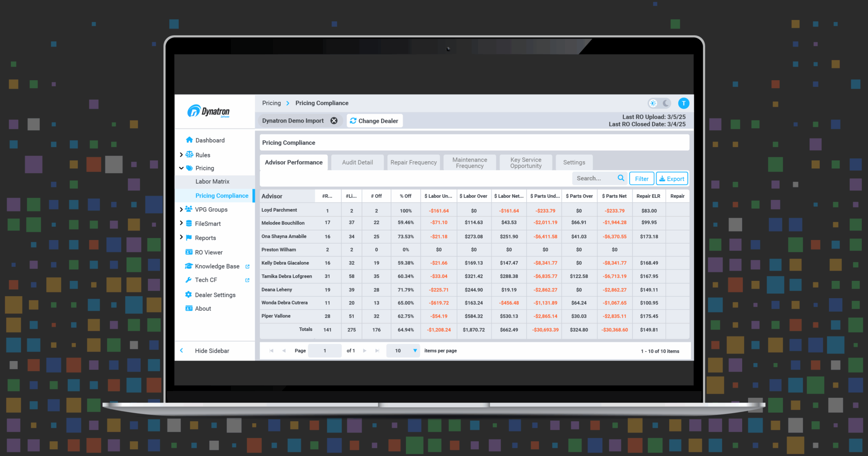Image resolution: width=868 pixels, height=456 pixels.
Task: Click the Pricing tags icon
Action: [x=189, y=168]
